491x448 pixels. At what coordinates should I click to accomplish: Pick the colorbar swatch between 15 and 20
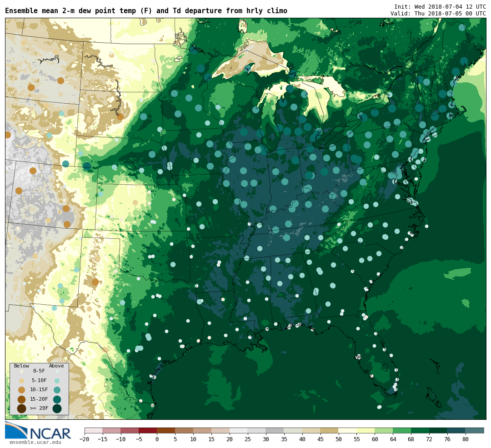220,430
